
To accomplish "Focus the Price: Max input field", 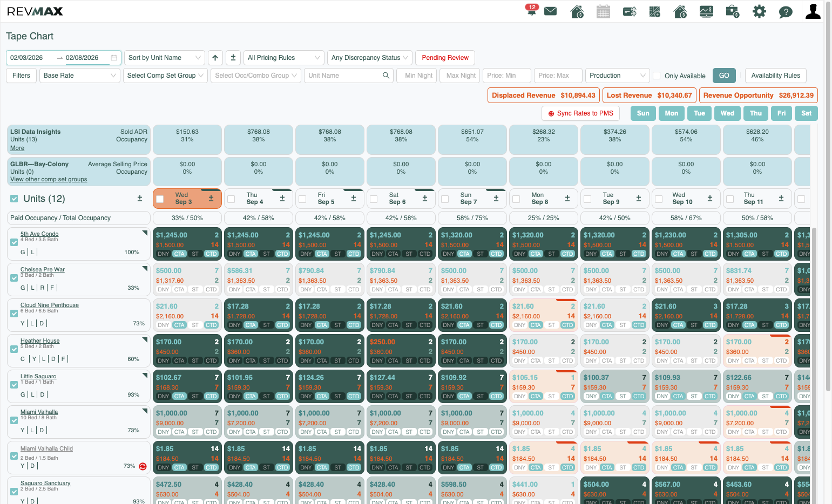I will (x=558, y=76).
